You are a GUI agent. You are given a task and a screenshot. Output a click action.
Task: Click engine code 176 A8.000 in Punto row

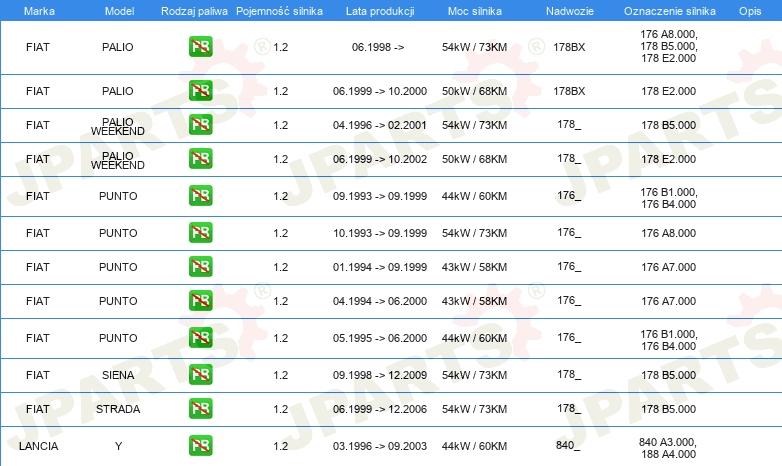(668, 233)
